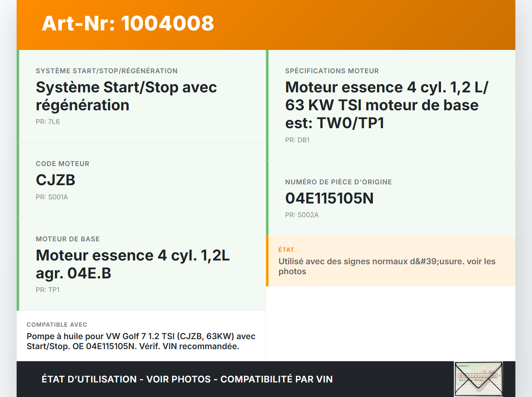Click the Système Start/Stop avec régénération title

126,96
